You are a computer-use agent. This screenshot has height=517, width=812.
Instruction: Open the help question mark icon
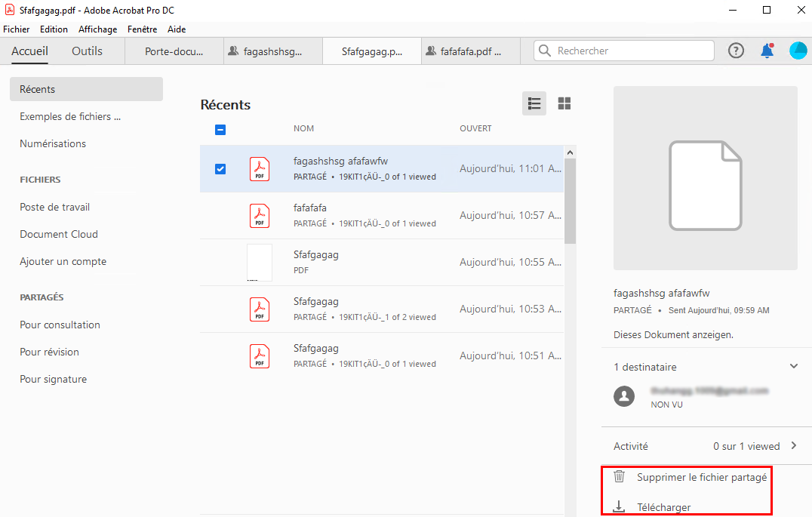click(x=736, y=51)
